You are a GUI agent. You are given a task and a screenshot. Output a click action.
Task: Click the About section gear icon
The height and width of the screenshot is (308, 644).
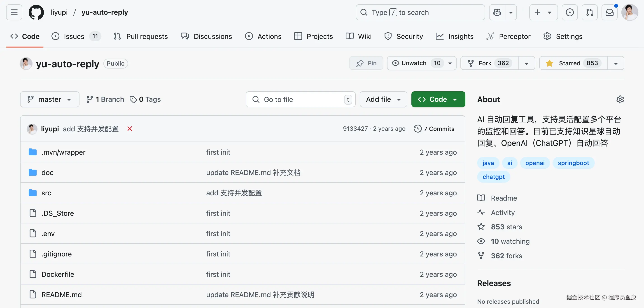pyautogui.click(x=620, y=100)
